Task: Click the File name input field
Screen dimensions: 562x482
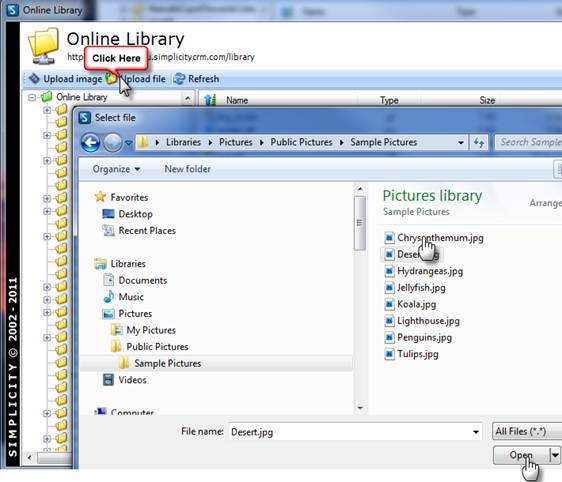Action: [350, 432]
